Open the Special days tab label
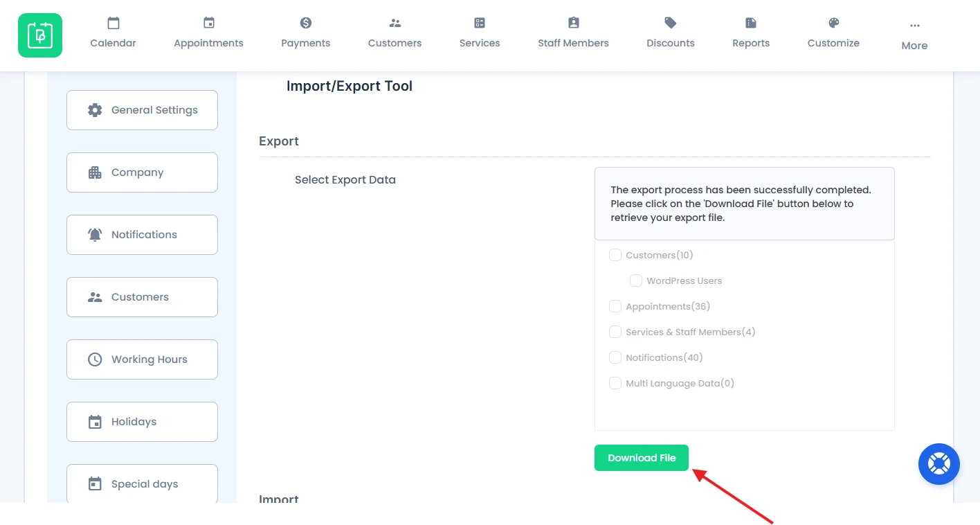Image resolution: width=980 pixels, height=525 pixels. 145,484
